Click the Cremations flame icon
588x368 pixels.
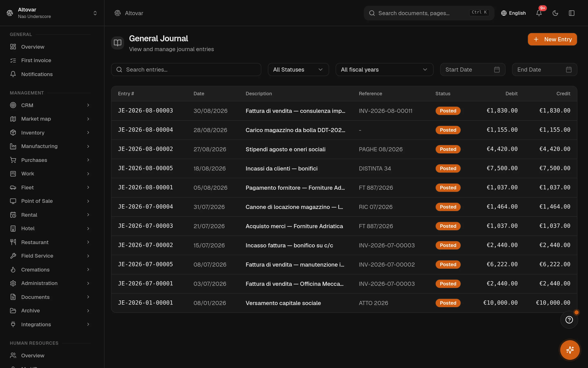click(13, 270)
